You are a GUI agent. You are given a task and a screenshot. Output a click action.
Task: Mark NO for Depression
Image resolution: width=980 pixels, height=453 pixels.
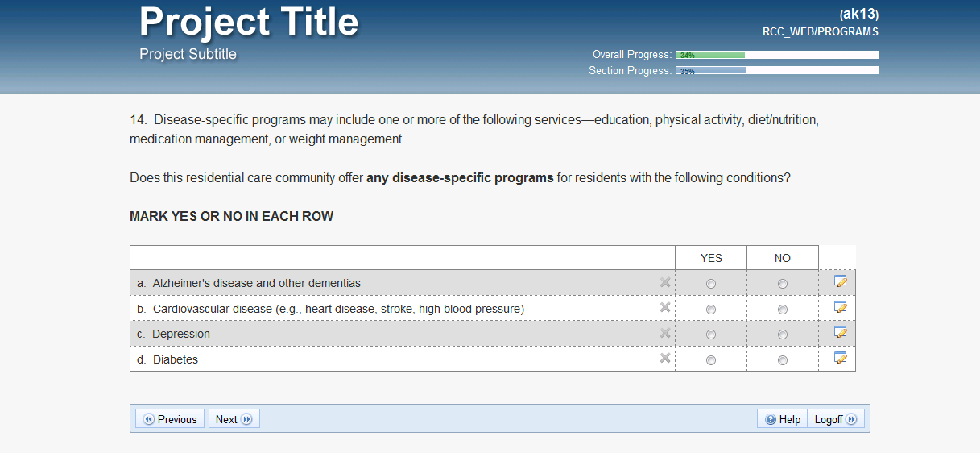tap(783, 335)
